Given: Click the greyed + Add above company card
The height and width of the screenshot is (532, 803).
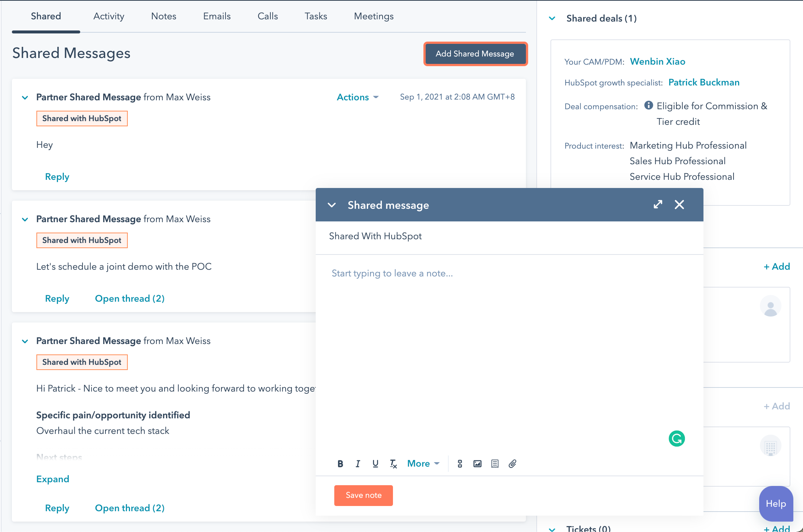Looking at the screenshot, I should [777, 406].
